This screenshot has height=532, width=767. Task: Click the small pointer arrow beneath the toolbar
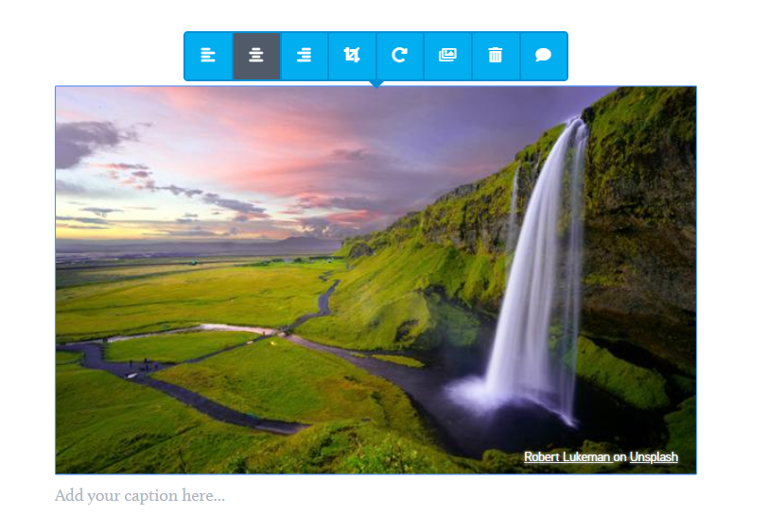pyautogui.click(x=376, y=84)
